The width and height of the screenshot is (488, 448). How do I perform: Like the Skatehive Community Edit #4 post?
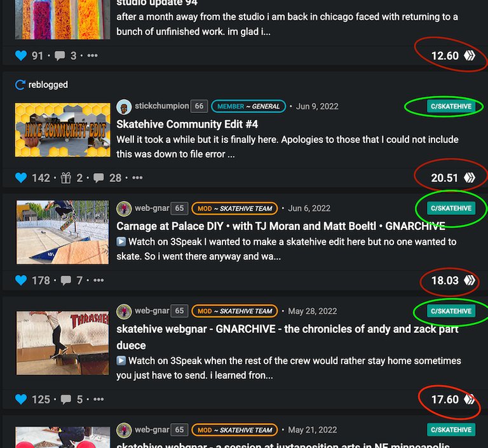click(21, 178)
